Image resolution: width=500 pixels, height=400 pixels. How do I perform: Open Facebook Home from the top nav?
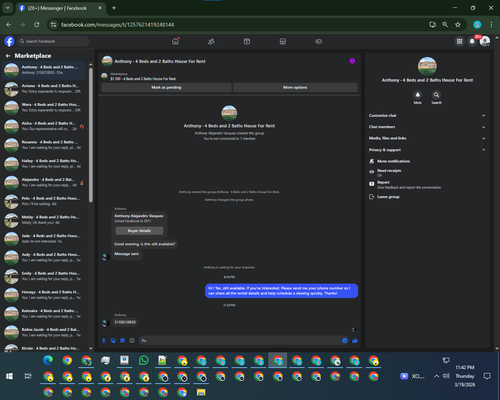tap(175, 41)
